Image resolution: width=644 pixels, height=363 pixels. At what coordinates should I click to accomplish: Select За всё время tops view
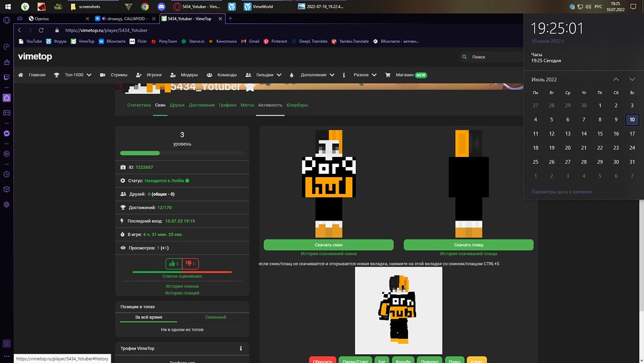149,317
